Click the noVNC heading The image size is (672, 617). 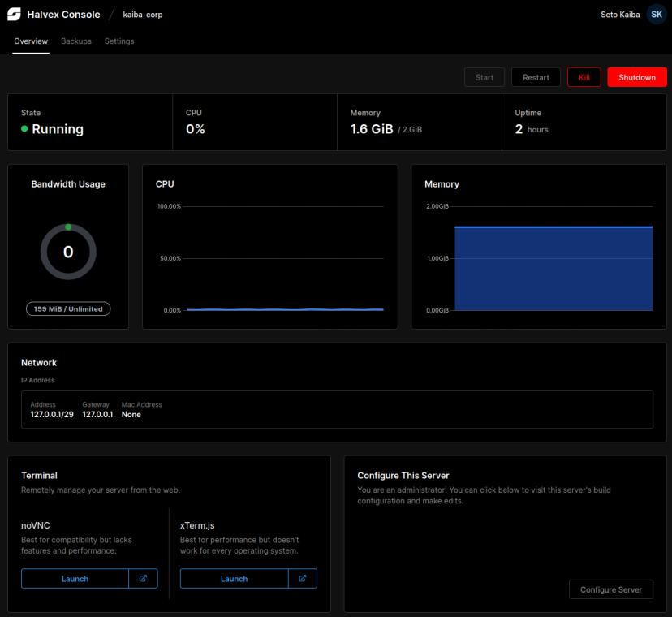[36, 525]
